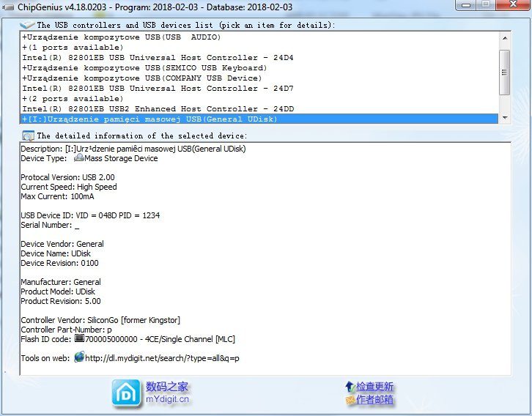Viewport: 532px width, 416px height.
Task: Select the USB2 Enhanced Host Controller 24DD row
Action: click(x=259, y=109)
